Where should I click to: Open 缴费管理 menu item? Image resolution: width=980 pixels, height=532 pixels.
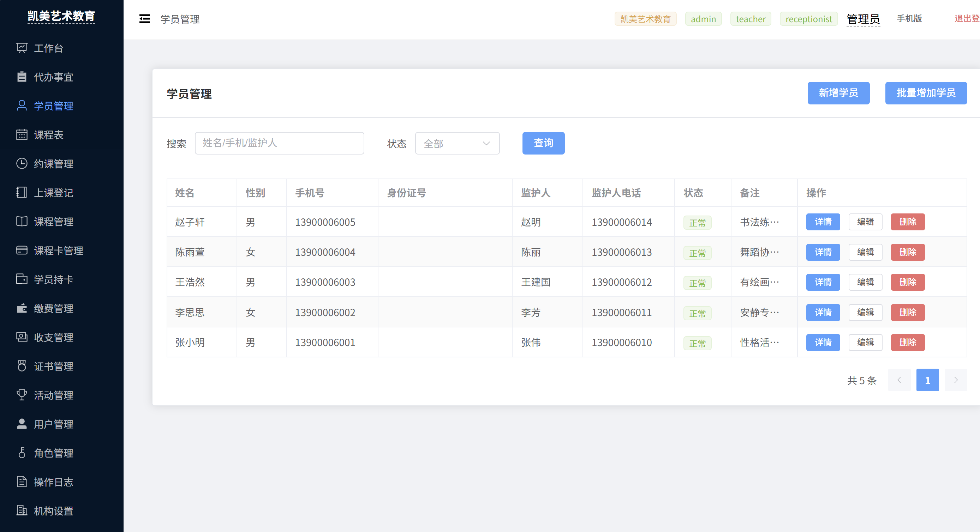62,308
